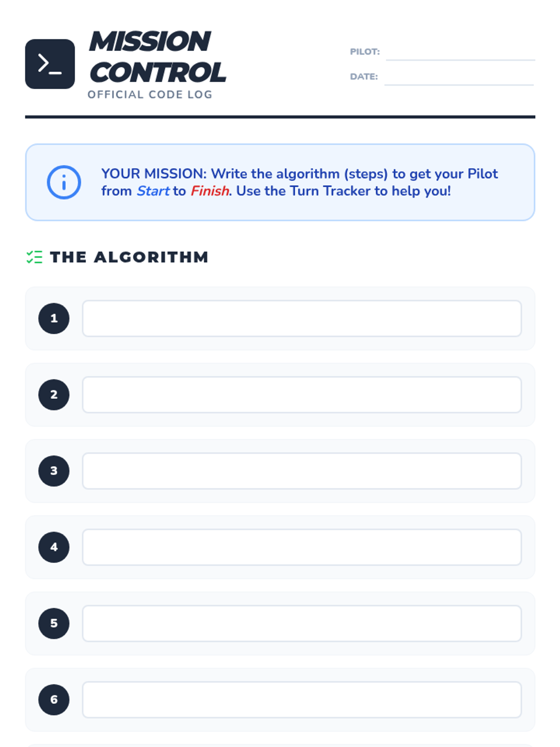The height and width of the screenshot is (747, 560).
Task: Click the step 3 number badge
Action: click(54, 471)
